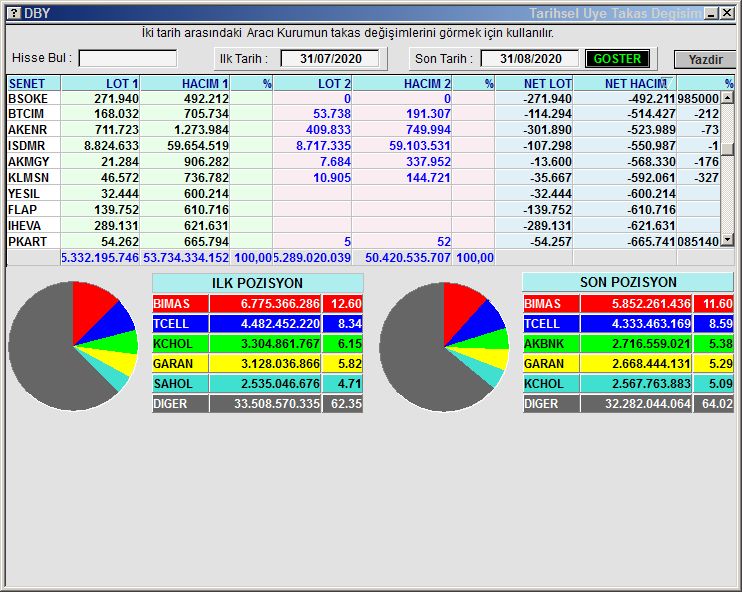Select the AKMGY row
This screenshot has height=592, width=742.
pos(363,161)
